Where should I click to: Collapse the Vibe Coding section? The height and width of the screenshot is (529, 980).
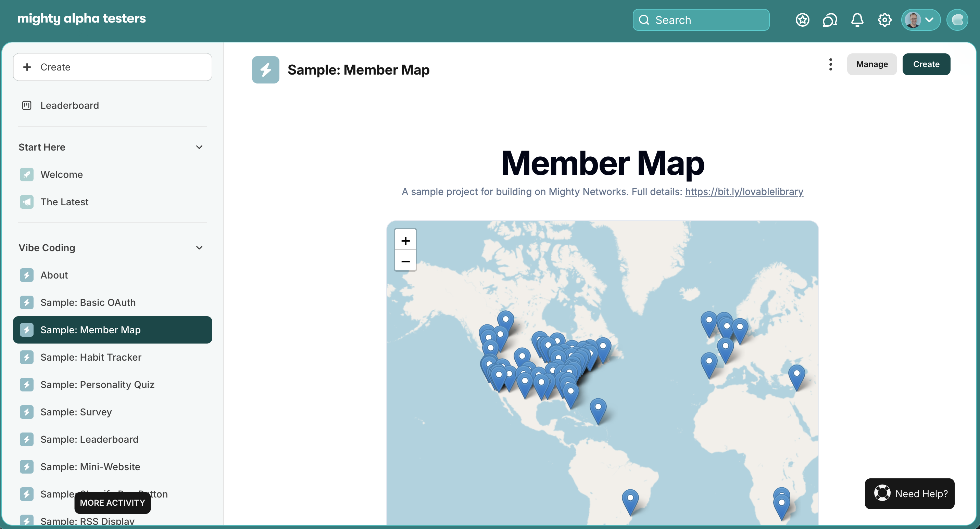(x=199, y=248)
